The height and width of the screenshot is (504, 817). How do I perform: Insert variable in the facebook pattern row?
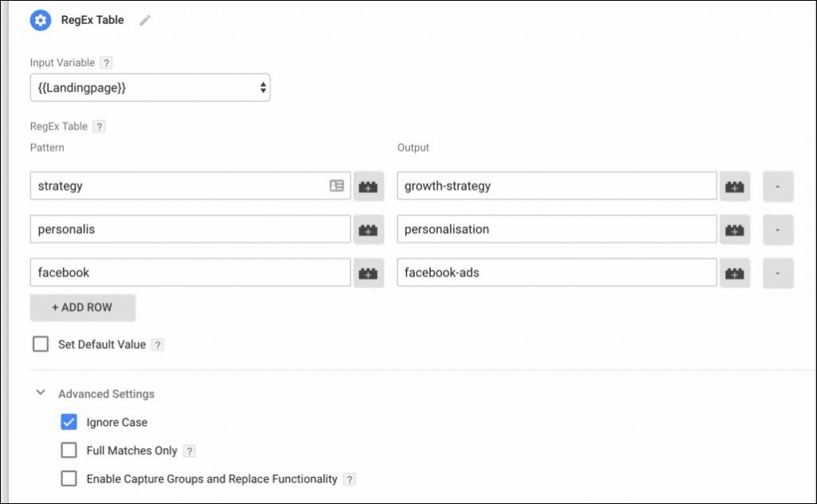[368, 273]
